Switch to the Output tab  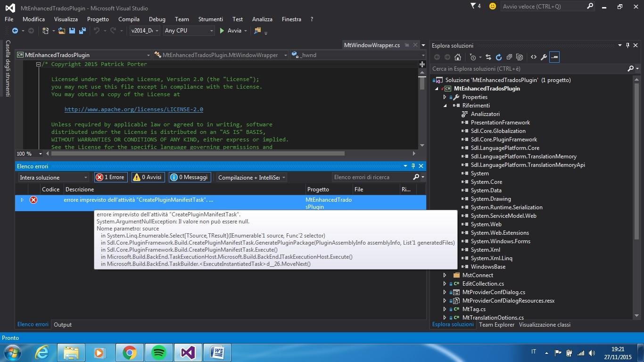(63, 325)
